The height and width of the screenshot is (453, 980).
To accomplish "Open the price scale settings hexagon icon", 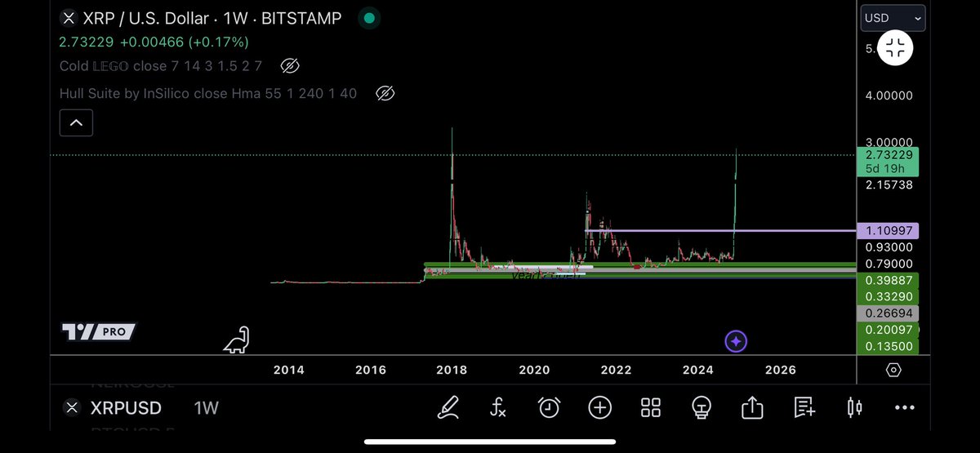I will point(893,370).
